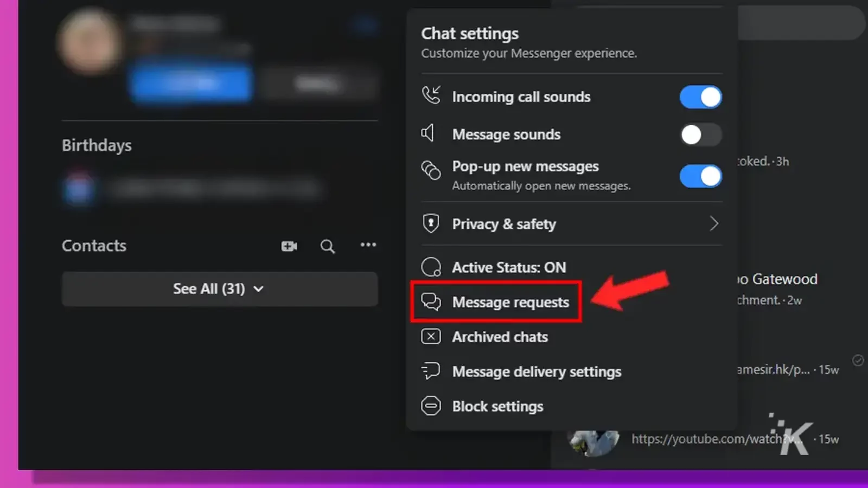This screenshot has height=488, width=868.
Task: Click the Active Status circle icon
Action: point(431,267)
